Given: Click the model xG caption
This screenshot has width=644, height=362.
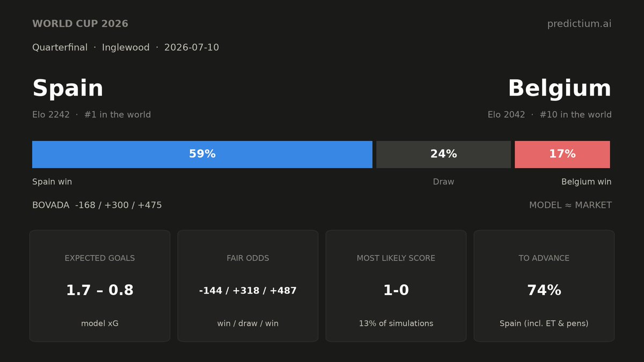Looking at the screenshot, I should pyautogui.click(x=100, y=323).
